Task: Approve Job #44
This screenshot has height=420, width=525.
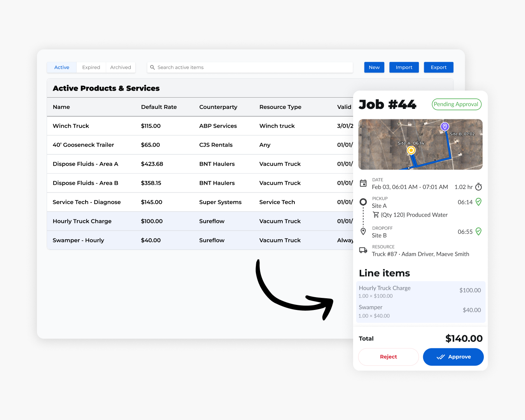Action: click(x=453, y=357)
